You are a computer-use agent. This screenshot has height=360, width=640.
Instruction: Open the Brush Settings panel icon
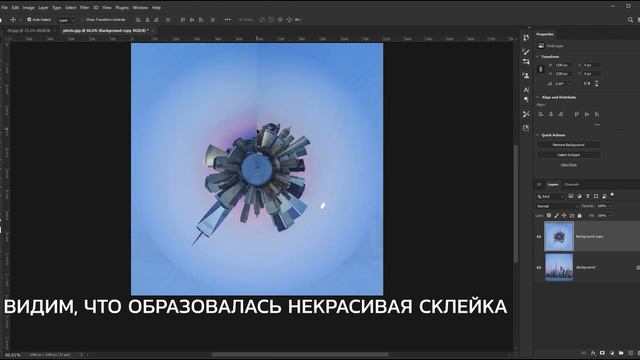[526, 52]
